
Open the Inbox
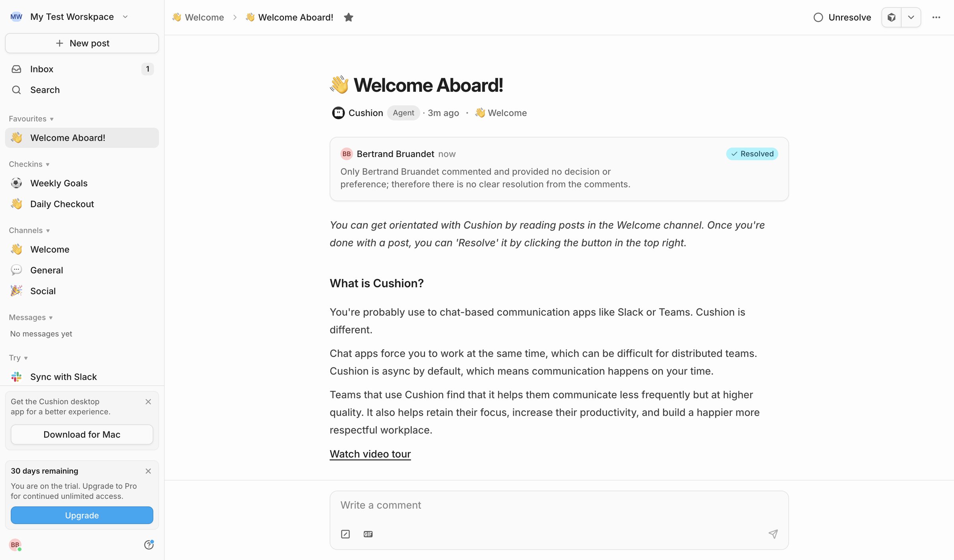pyautogui.click(x=82, y=69)
